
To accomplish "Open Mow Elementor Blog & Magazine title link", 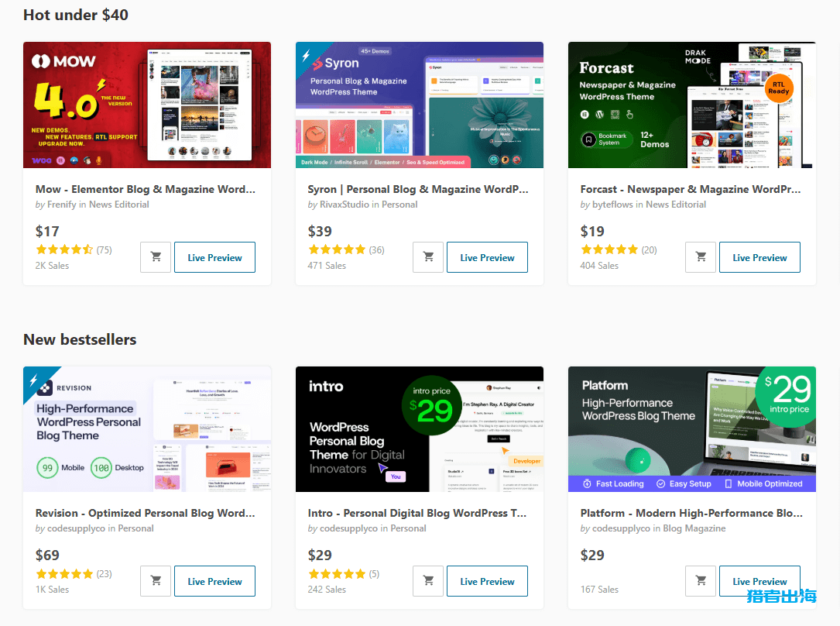I will pyautogui.click(x=146, y=189).
